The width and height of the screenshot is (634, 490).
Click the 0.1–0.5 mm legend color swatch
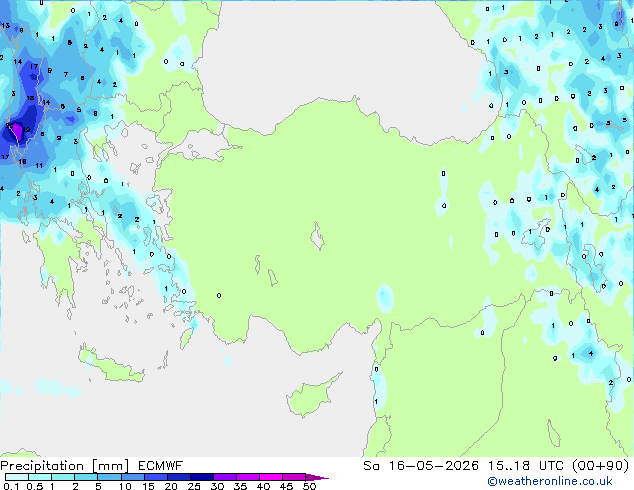point(17,477)
